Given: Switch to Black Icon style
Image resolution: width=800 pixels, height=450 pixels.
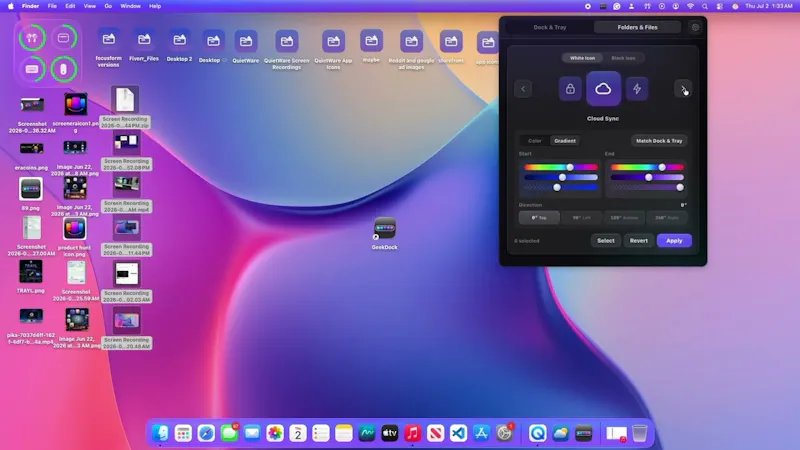Looking at the screenshot, I should pos(623,58).
